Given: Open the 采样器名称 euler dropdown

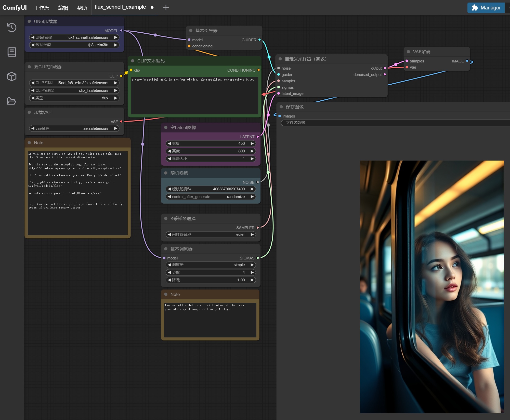Looking at the screenshot, I should 211,234.
